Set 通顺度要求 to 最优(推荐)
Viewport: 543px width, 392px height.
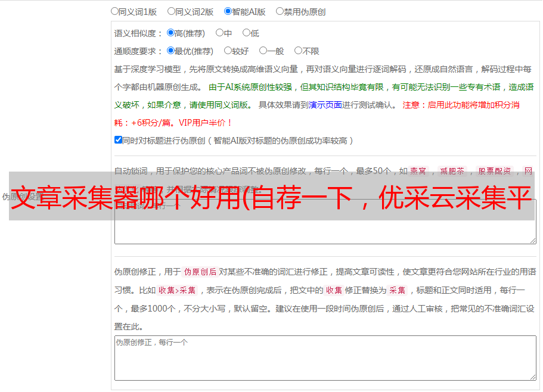[170, 51]
